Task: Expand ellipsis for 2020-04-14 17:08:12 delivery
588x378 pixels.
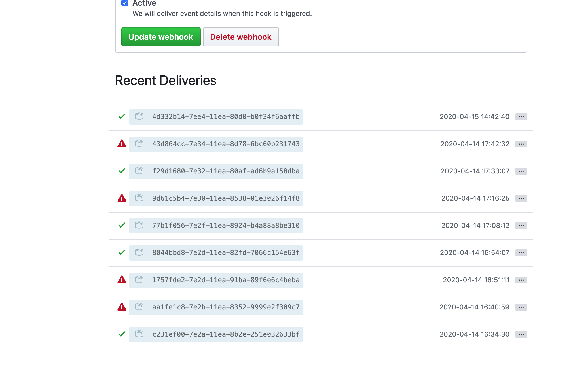Action: pos(521,226)
